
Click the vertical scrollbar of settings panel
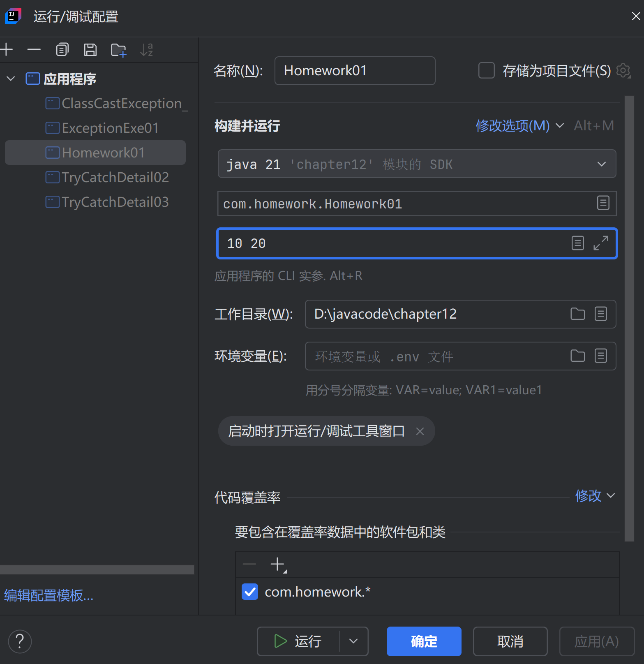point(629,319)
